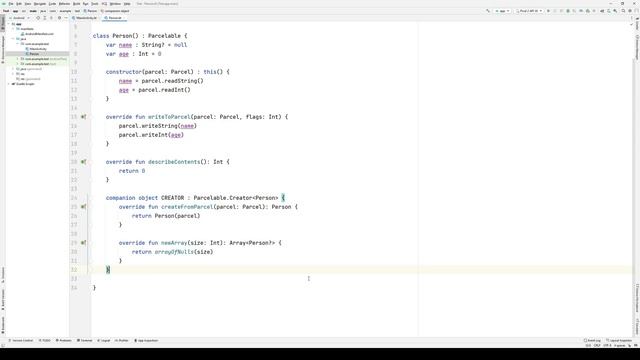Screen dimensions: 640x360
Task: Click the Person breadcrumb in navigation bar
Action: coord(90,11)
